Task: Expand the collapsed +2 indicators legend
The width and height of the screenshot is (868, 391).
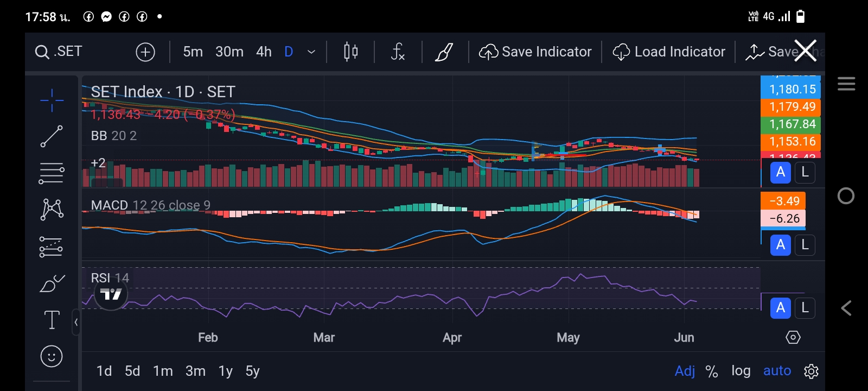Action: [x=98, y=163]
